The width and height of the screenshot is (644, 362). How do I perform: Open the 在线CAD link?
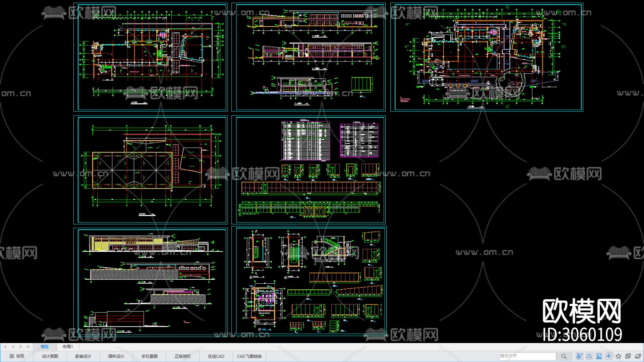coord(216,356)
